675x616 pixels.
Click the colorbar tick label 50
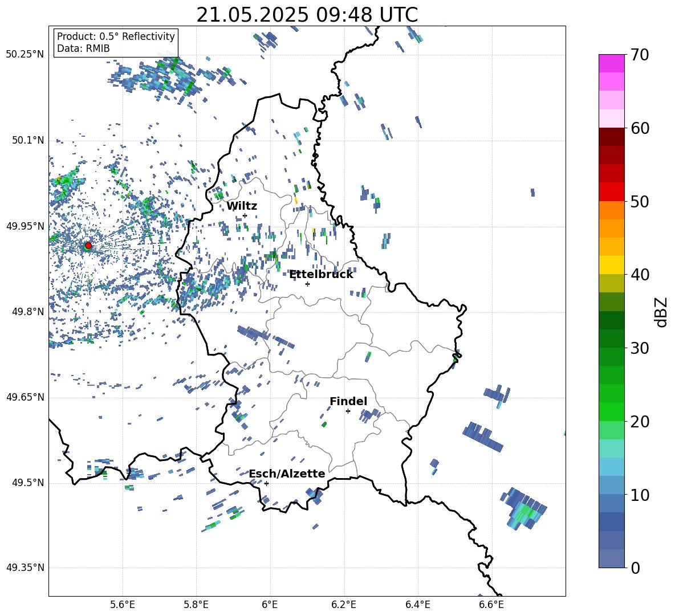640,202
